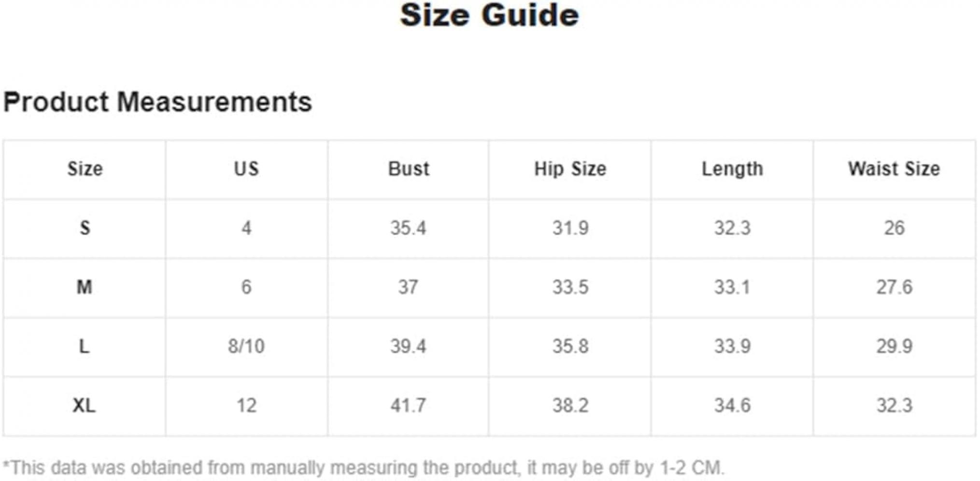This screenshot has height=481, width=980.
Task: Click the manual measuring disclaimer note
Action: pos(364,468)
